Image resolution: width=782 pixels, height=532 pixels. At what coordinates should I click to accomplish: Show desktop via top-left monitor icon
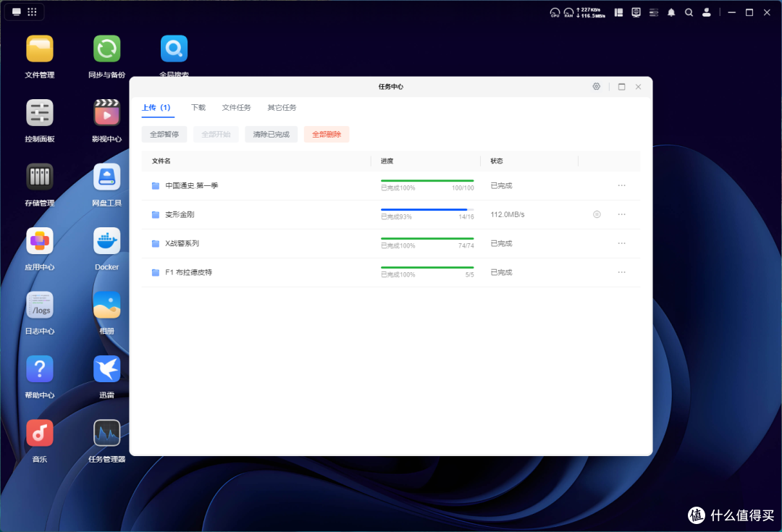click(x=17, y=12)
